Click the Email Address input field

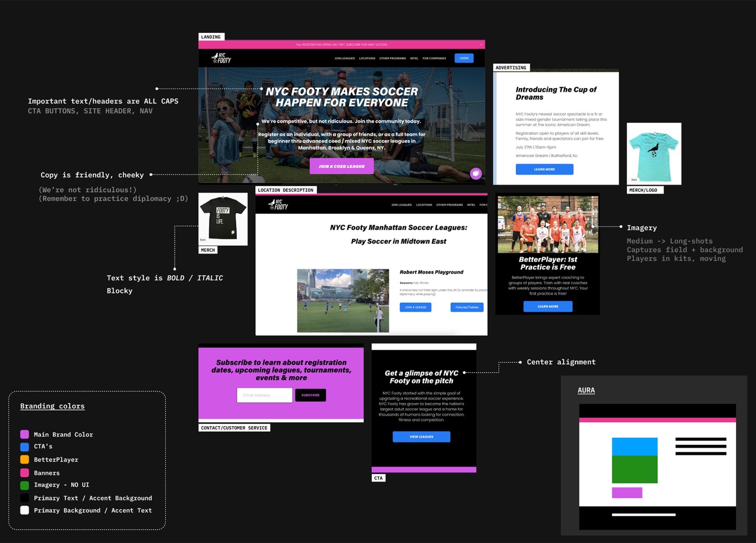(265, 395)
